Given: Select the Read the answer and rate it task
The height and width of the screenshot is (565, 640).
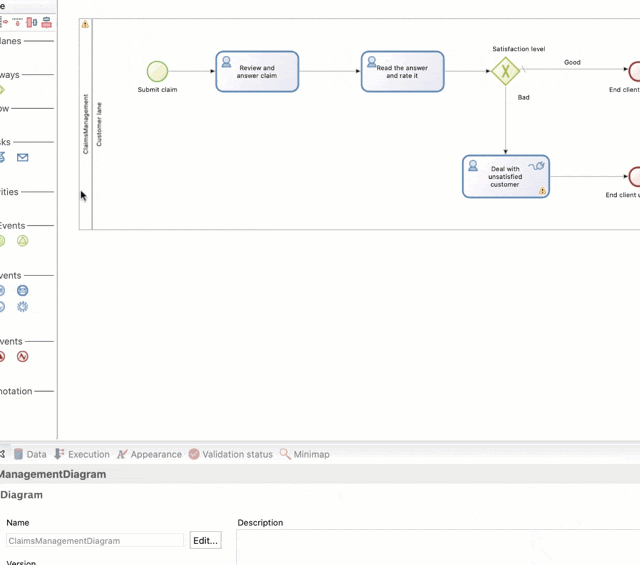Looking at the screenshot, I should click(402, 72).
